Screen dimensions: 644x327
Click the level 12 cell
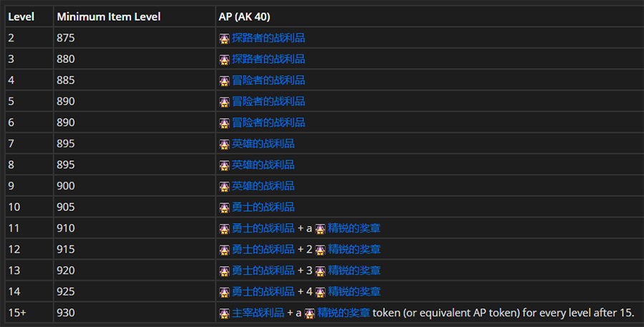pos(29,249)
